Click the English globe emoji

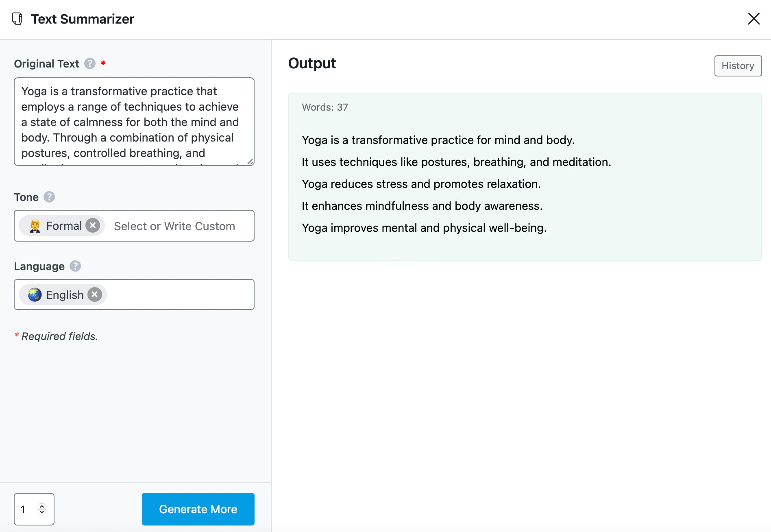(x=35, y=294)
